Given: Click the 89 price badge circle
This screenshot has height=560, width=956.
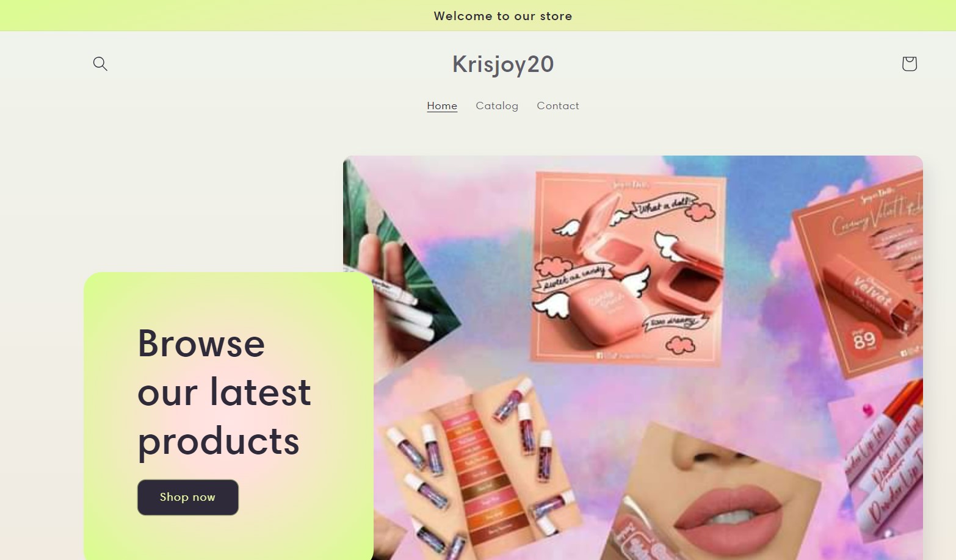Looking at the screenshot, I should pos(864,339).
